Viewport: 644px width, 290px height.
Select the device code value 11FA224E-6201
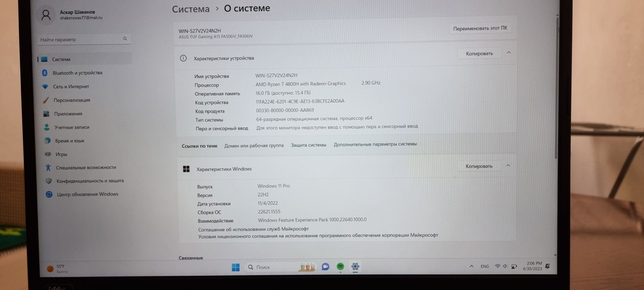pos(300,101)
